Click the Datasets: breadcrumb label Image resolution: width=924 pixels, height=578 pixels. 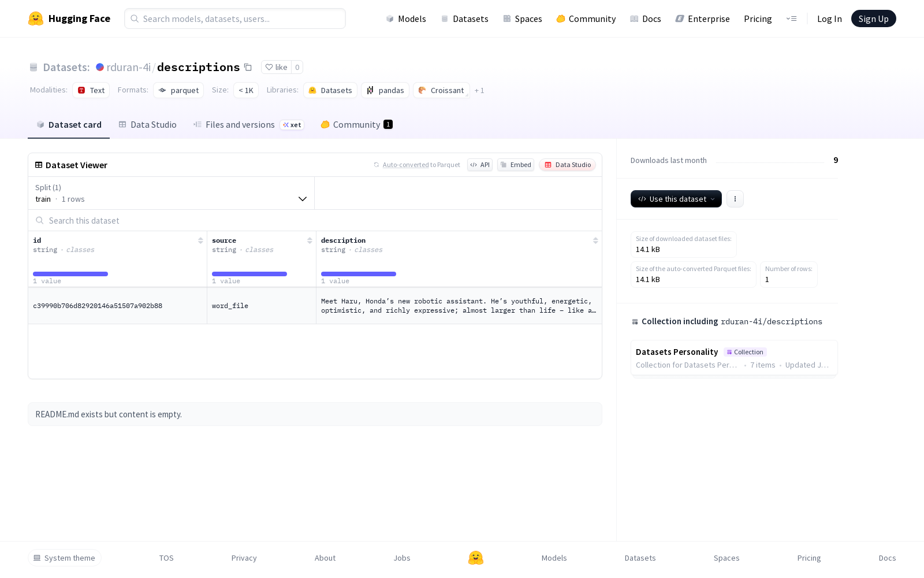(x=66, y=67)
